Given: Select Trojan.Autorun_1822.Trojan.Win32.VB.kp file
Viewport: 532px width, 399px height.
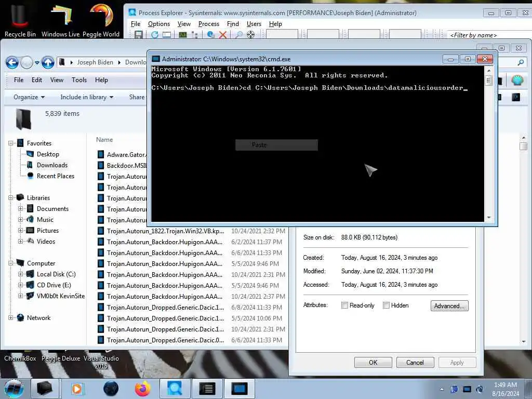Looking at the screenshot, I should (165, 231).
